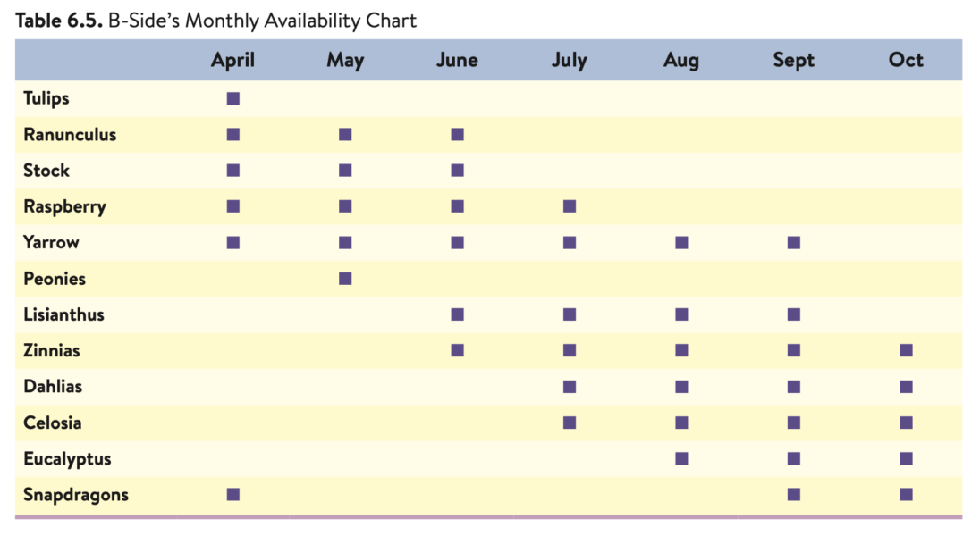Click the Peonies May availability square
Image resolution: width=980 pixels, height=536 pixels.
[345, 279]
